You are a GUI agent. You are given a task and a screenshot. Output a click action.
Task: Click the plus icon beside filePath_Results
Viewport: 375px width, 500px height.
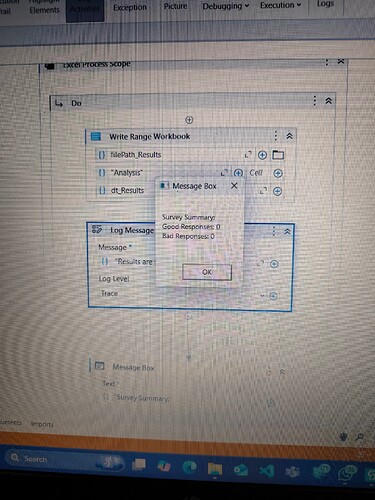262,155
